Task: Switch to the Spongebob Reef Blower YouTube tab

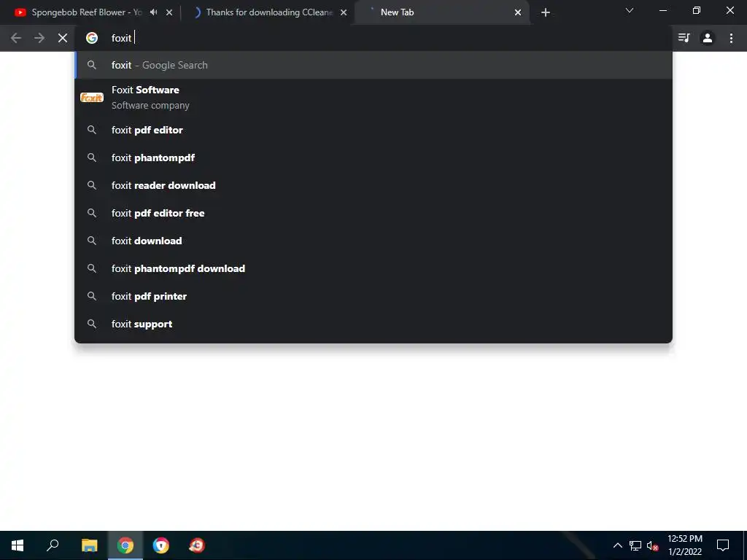Action: click(86, 12)
